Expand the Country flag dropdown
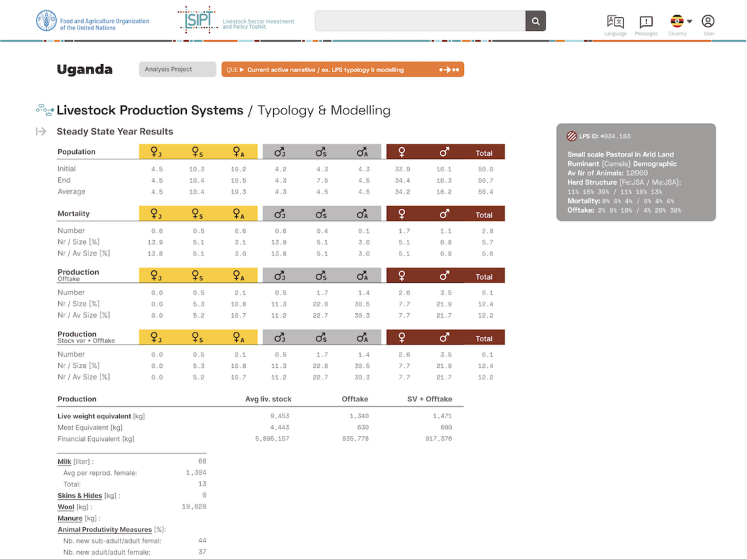 point(681,21)
